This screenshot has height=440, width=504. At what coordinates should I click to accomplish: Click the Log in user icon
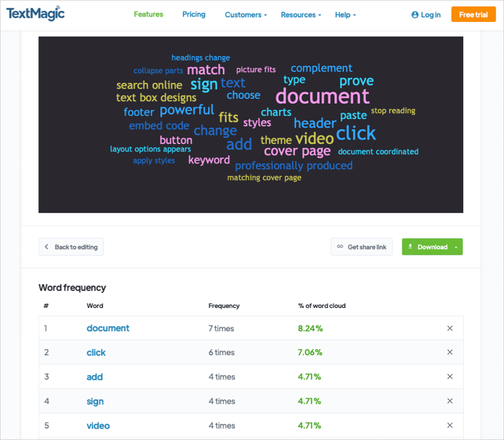[414, 14]
